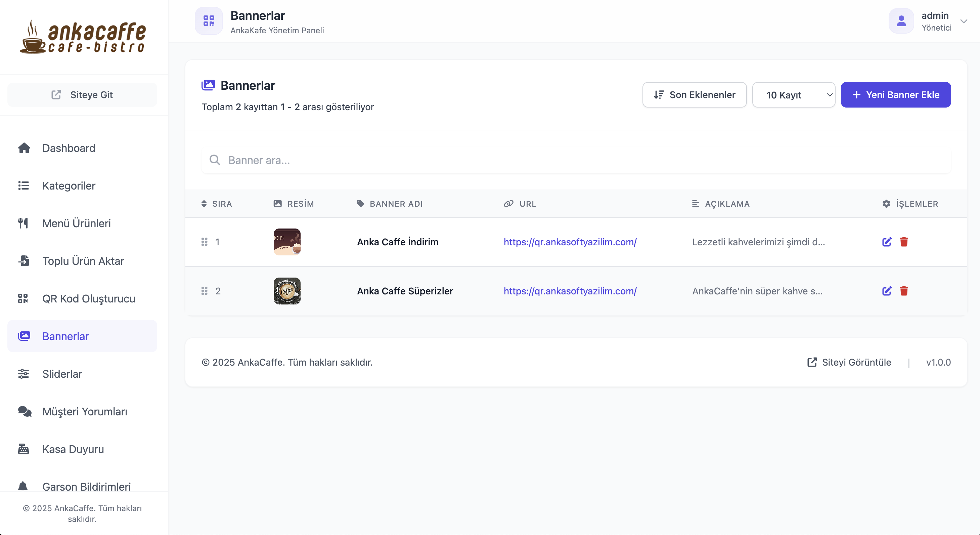Focus the Banner ara search field
980x535 pixels.
pos(576,160)
